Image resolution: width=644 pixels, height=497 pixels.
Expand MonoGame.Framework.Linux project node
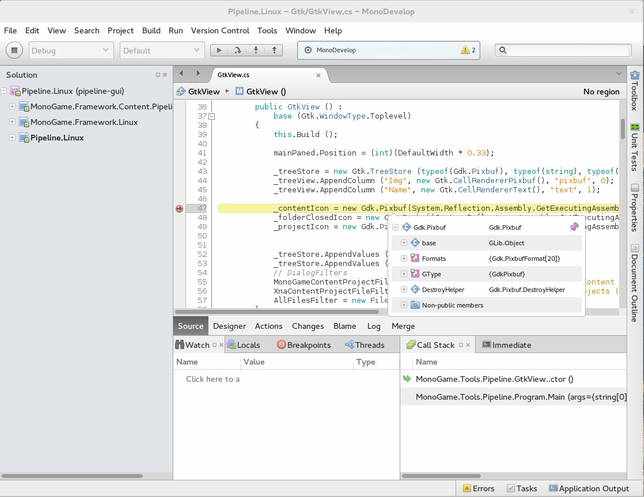click(12, 122)
